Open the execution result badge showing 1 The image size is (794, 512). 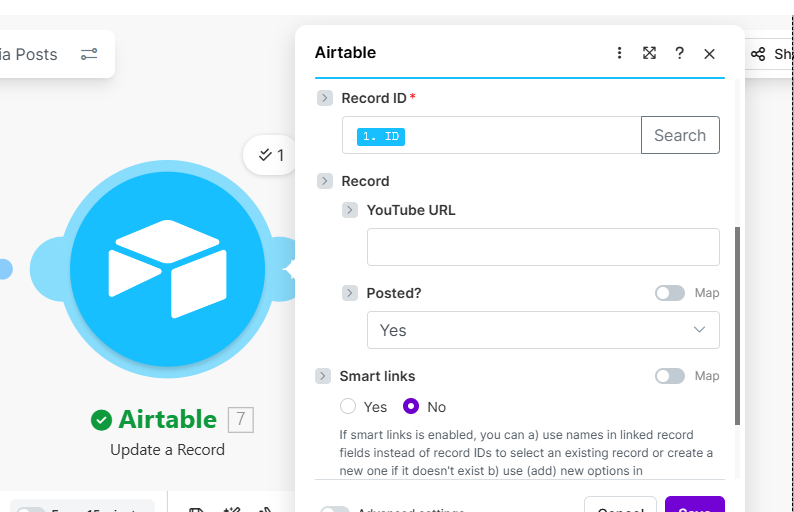click(271, 155)
